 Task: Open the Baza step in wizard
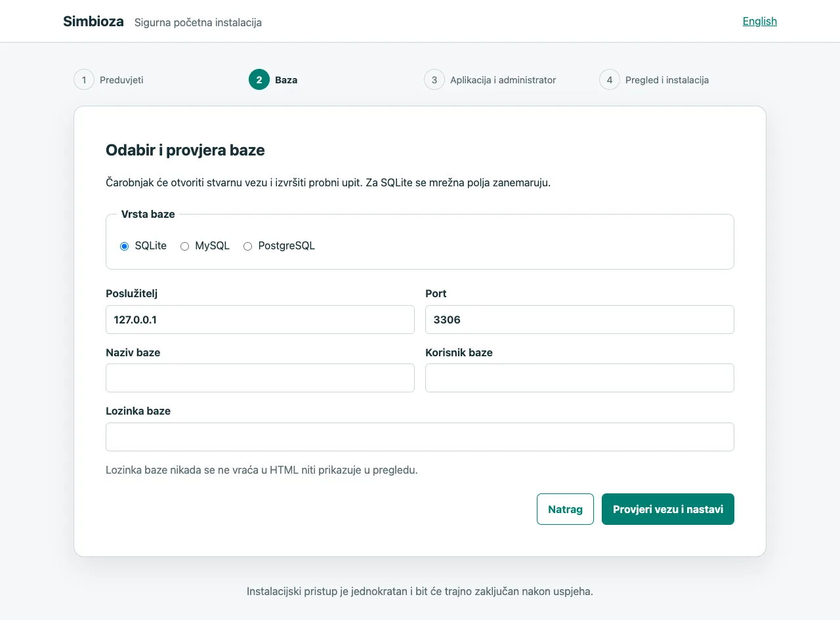273,80
